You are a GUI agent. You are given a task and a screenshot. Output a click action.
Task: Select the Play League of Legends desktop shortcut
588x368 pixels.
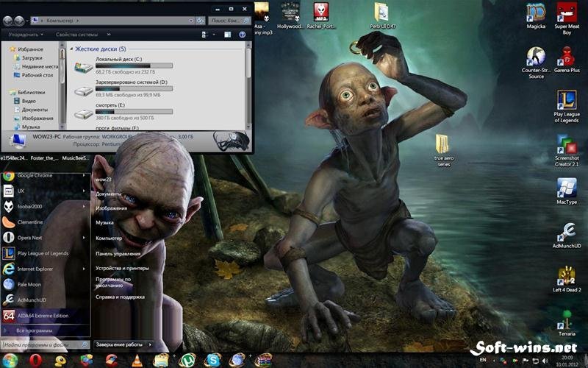pyautogui.click(x=566, y=107)
